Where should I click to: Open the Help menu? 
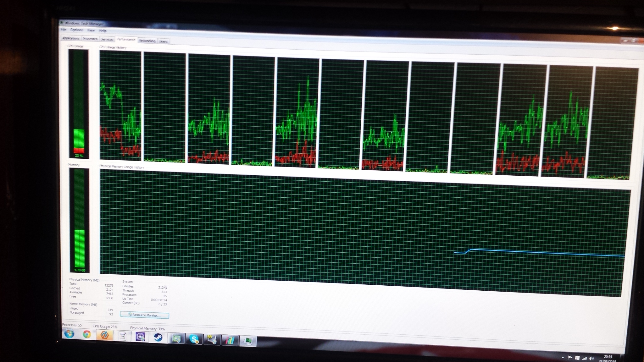[x=103, y=30]
